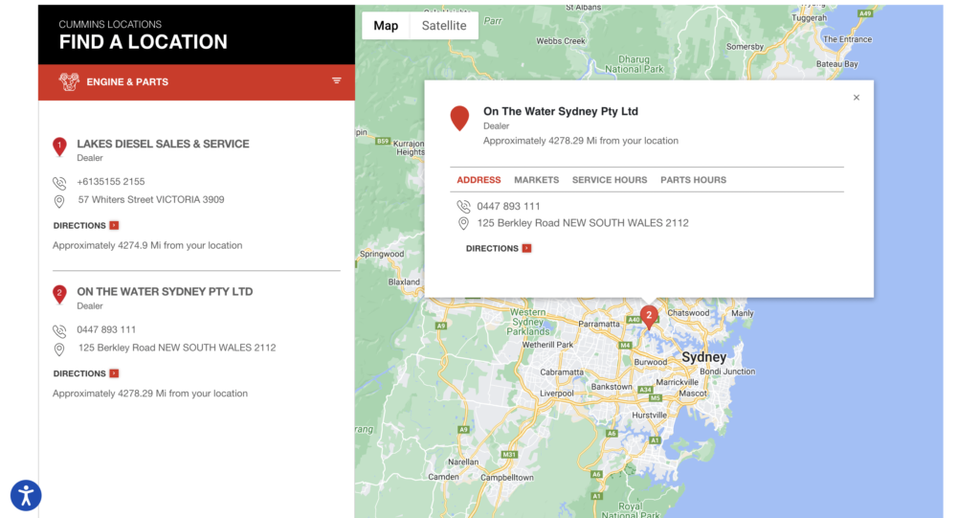Select the Address tab in popup
The image size is (980, 518).
pos(479,180)
